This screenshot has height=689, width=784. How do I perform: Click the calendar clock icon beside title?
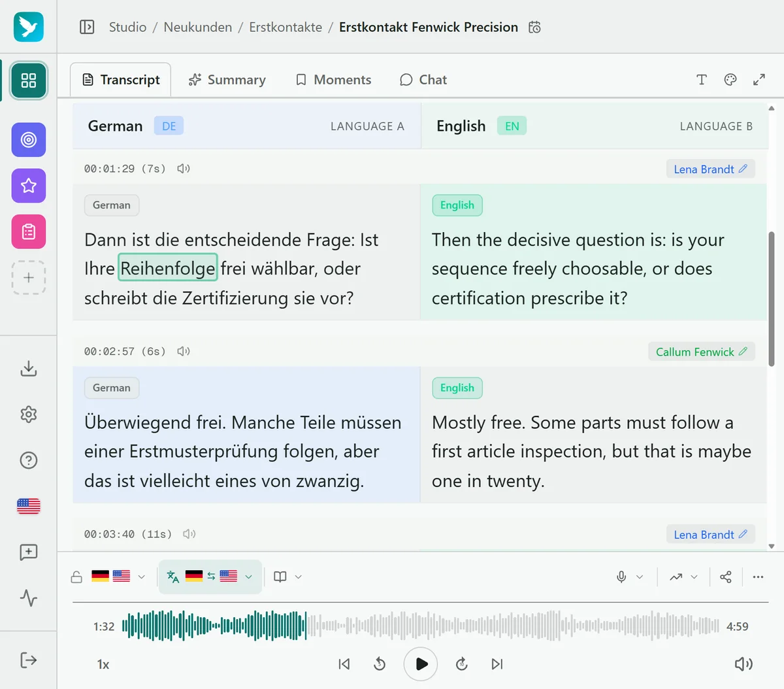[534, 27]
